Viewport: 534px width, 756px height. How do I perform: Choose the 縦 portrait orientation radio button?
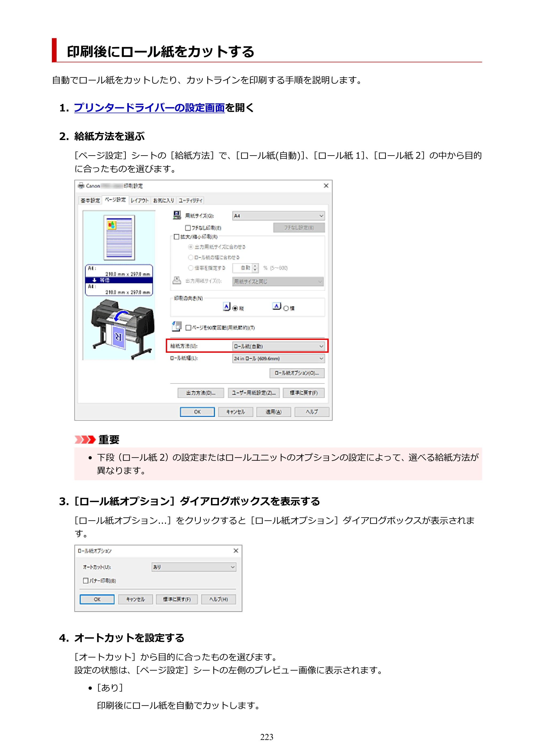point(235,309)
